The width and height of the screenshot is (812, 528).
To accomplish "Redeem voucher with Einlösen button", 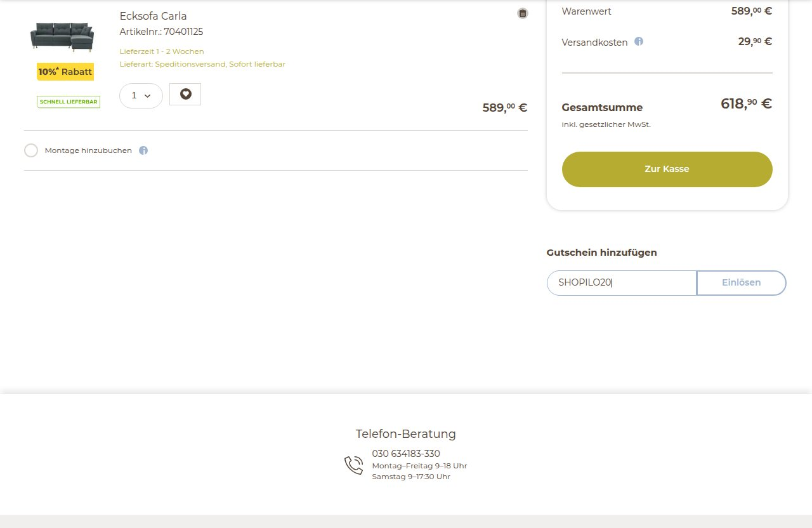I will click(x=741, y=283).
